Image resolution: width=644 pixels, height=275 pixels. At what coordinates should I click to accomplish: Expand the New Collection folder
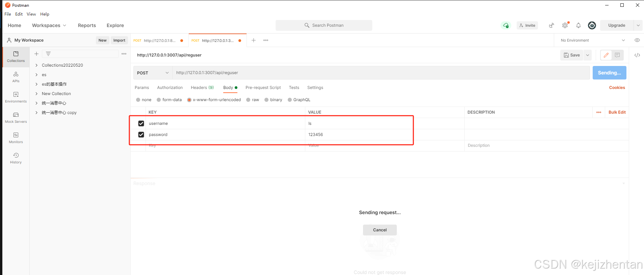pos(36,94)
